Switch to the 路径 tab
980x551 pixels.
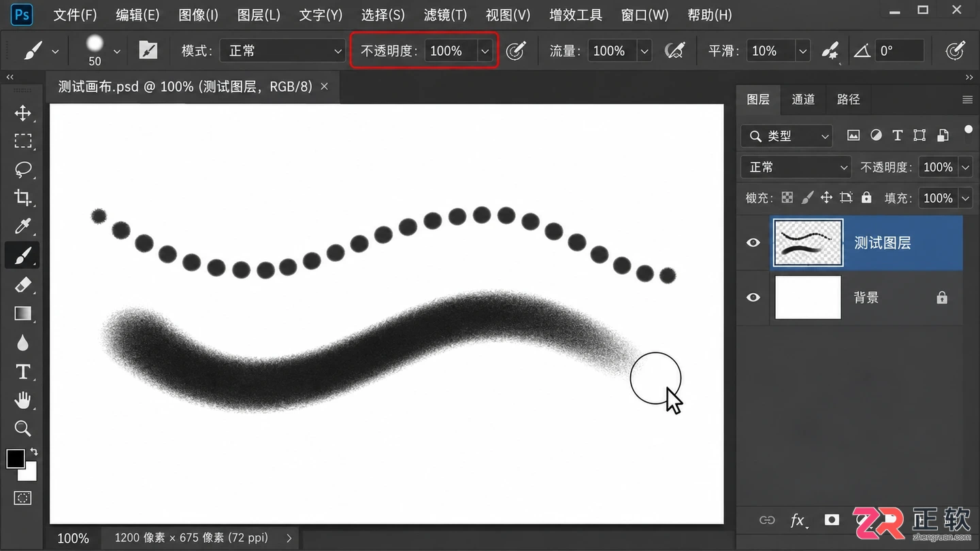pyautogui.click(x=848, y=99)
